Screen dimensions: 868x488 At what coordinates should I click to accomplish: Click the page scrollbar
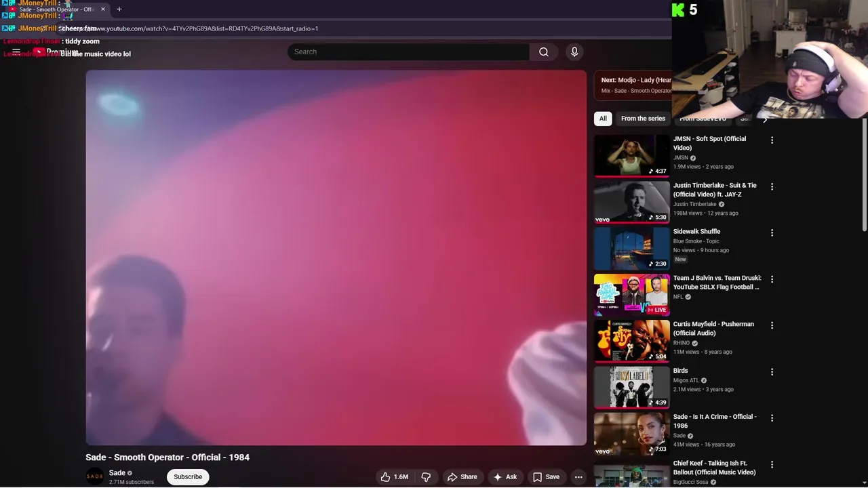point(865,176)
